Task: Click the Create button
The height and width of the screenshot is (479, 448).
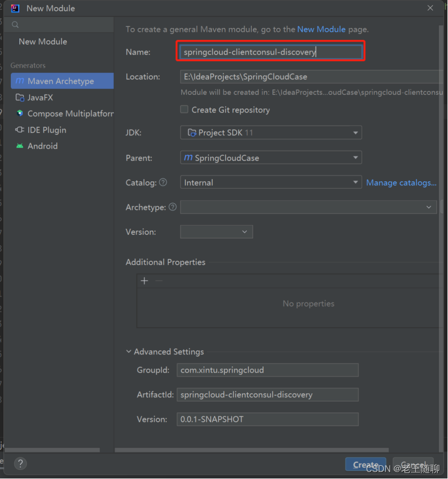Action: coord(366,464)
